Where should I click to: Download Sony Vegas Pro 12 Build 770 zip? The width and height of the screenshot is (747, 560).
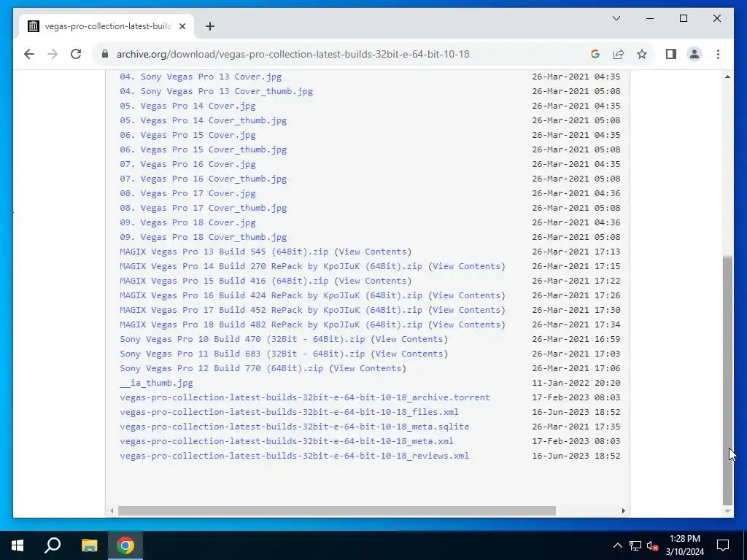coord(222,368)
